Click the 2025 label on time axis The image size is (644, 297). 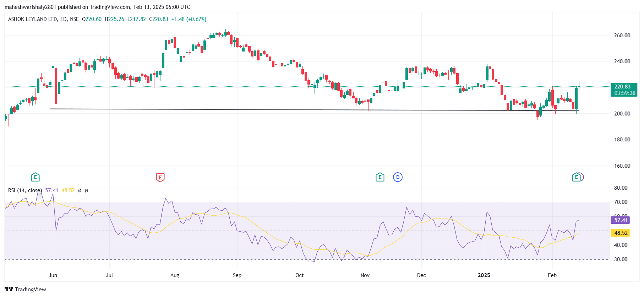click(x=484, y=275)
